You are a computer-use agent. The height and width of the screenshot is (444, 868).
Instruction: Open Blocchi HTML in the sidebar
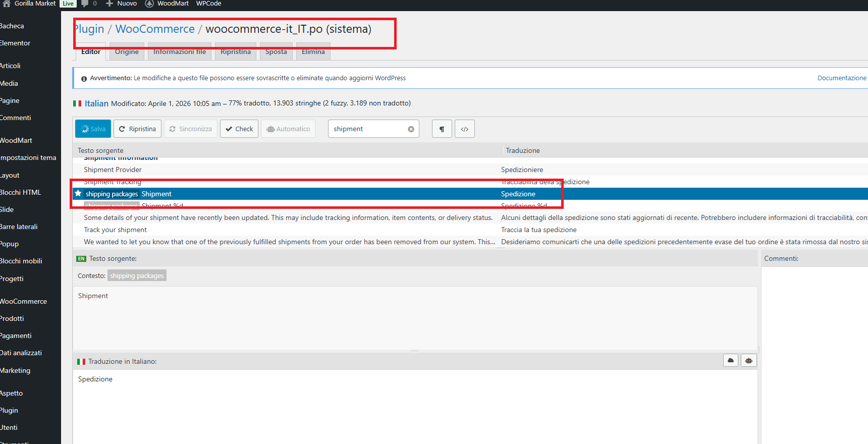(x=21, y=192)
